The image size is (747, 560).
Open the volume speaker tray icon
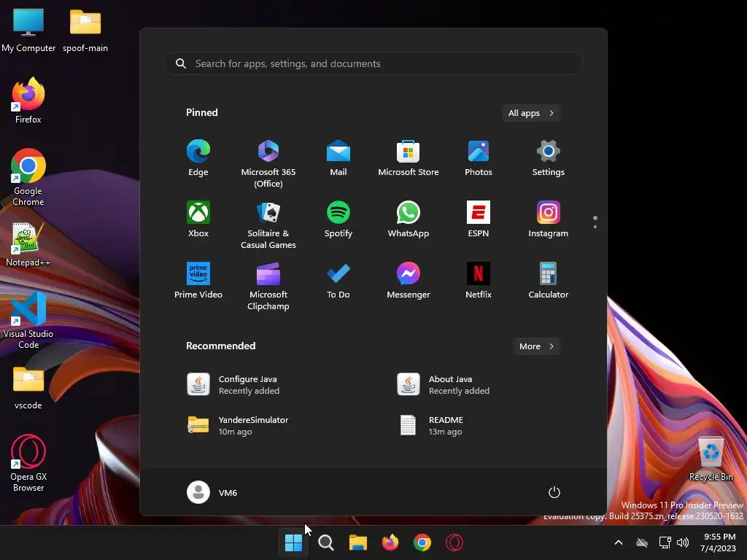click(x=683, y=542)
